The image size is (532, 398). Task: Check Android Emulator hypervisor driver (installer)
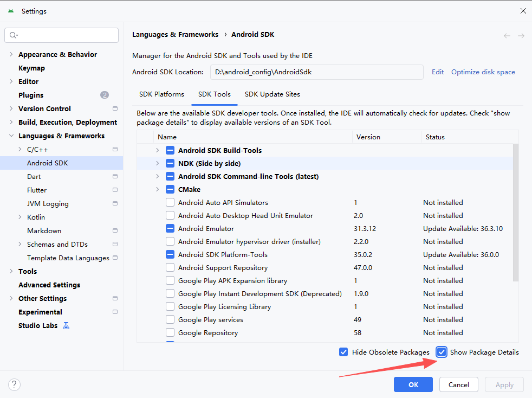coord(170,241)
